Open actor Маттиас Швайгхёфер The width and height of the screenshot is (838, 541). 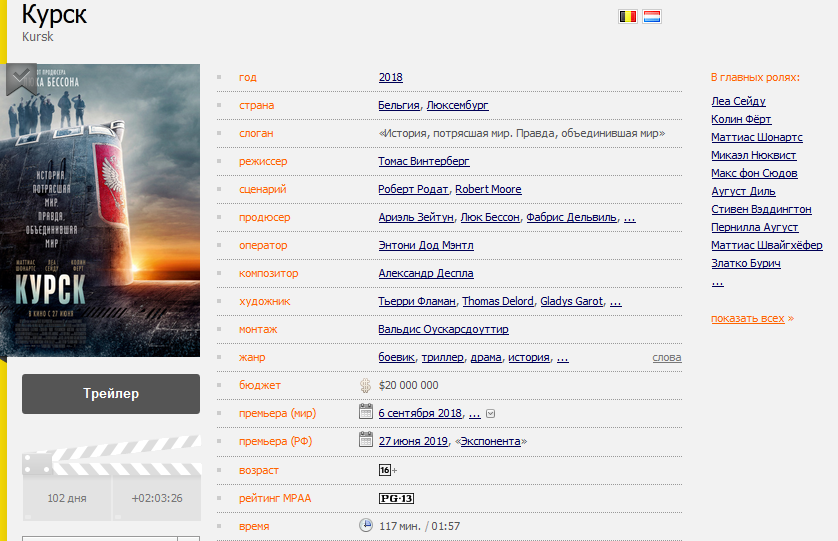click(x=767, y=245)
